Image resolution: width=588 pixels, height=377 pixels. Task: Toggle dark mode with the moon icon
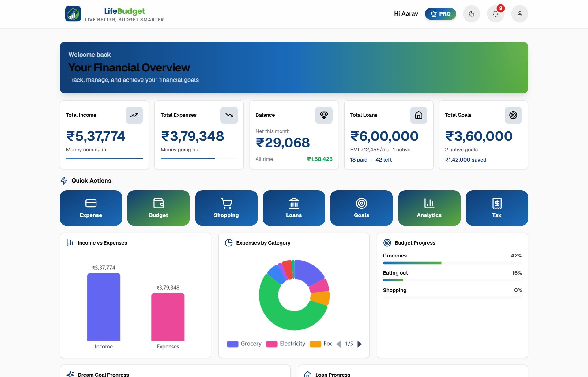[471, 14]
